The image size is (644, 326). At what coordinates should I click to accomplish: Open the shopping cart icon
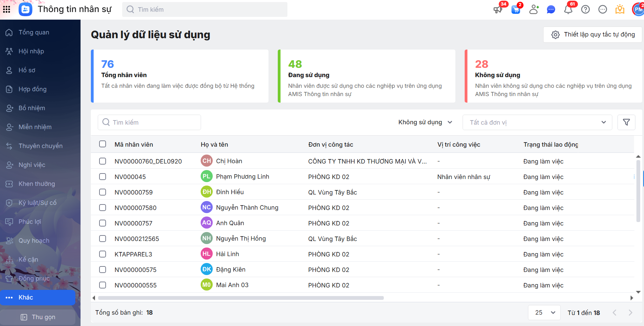pos(516,9)
